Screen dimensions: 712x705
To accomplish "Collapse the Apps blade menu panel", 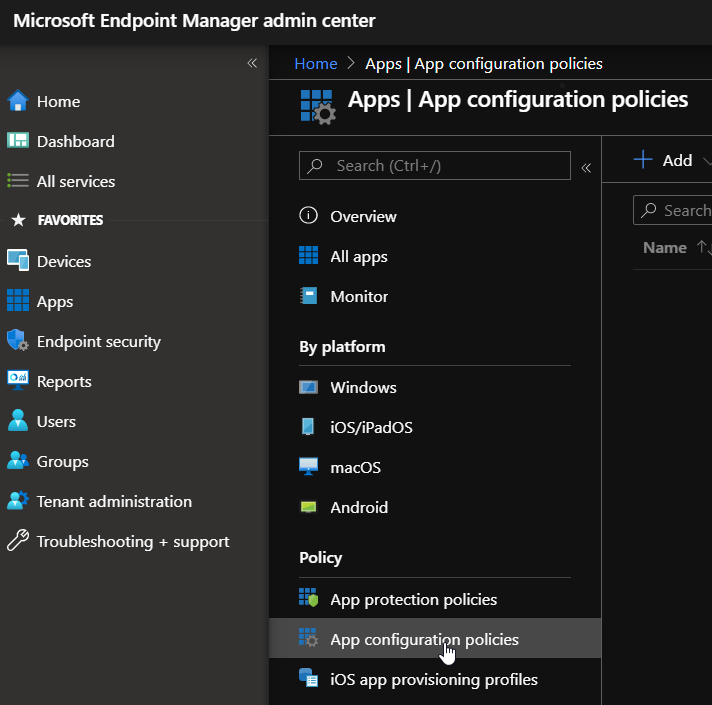I will pos(586,167).
